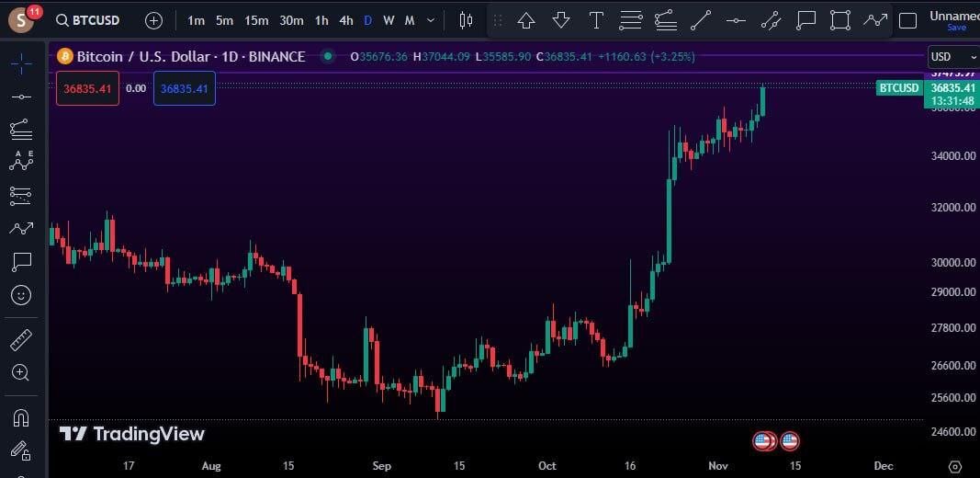The width and height of the screenshot is (980, 478).
Task: Select the trend line tool
Action: tap(701, 20)
